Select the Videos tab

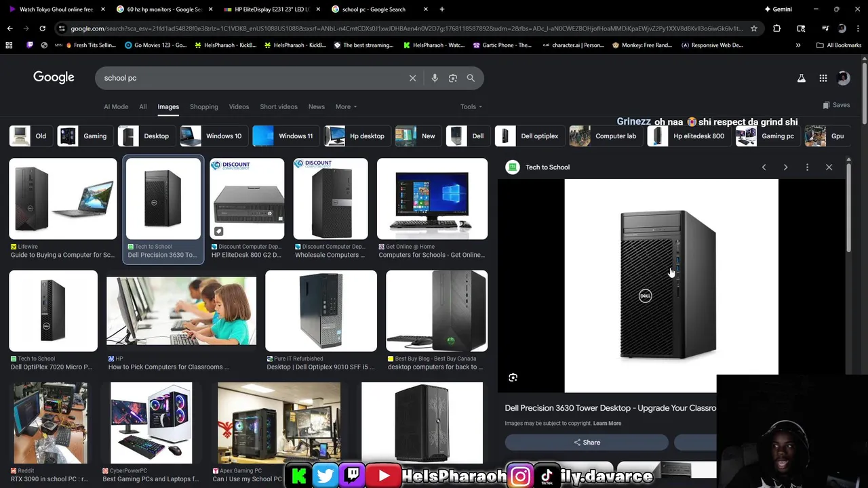(239, 106)
